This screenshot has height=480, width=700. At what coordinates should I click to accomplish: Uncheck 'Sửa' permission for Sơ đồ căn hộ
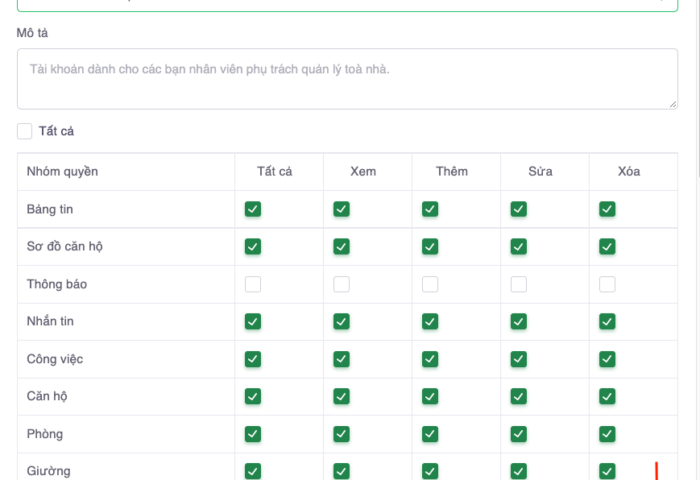click(x=518, y=246)
